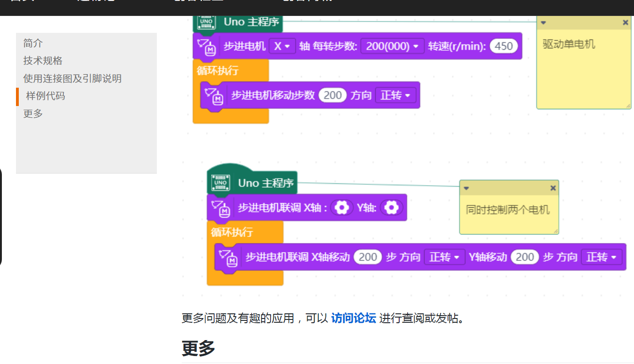Click the X轴 gear setting icon
This screenshot has height=364, width=634.
point(342,207)
